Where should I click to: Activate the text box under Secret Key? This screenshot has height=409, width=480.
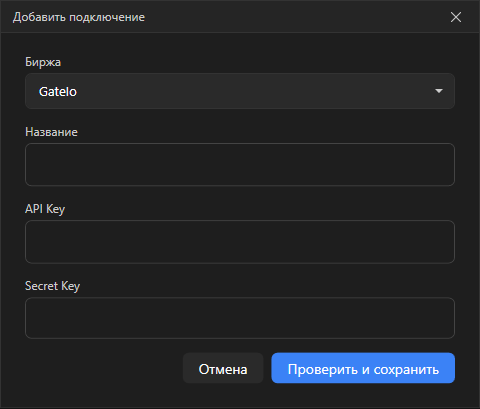tap(240, 318)
